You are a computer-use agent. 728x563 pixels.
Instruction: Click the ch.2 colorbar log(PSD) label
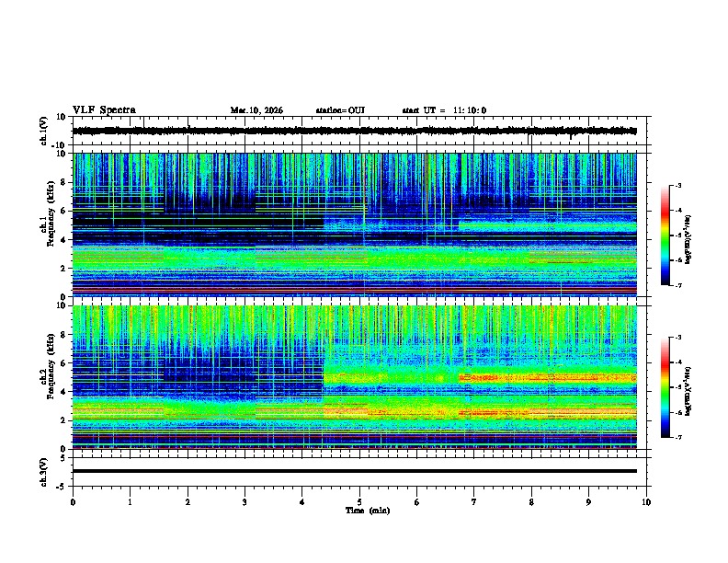click(x=688, y=392)
